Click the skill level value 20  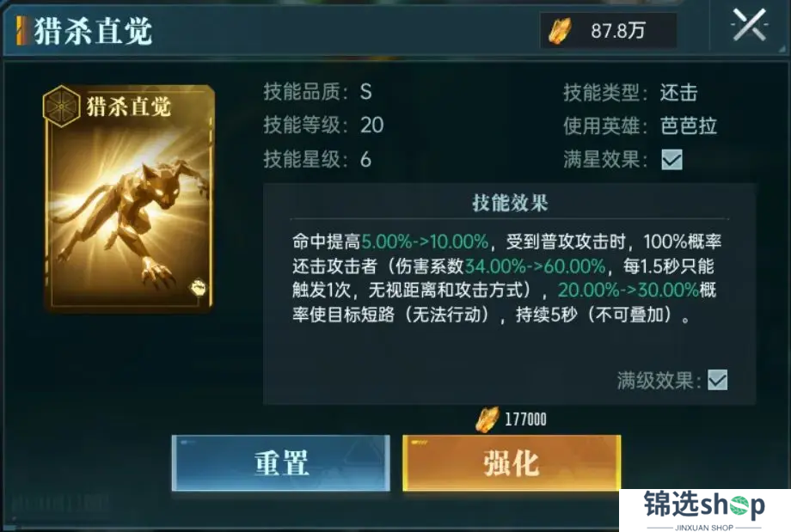[x=372, y=125]
